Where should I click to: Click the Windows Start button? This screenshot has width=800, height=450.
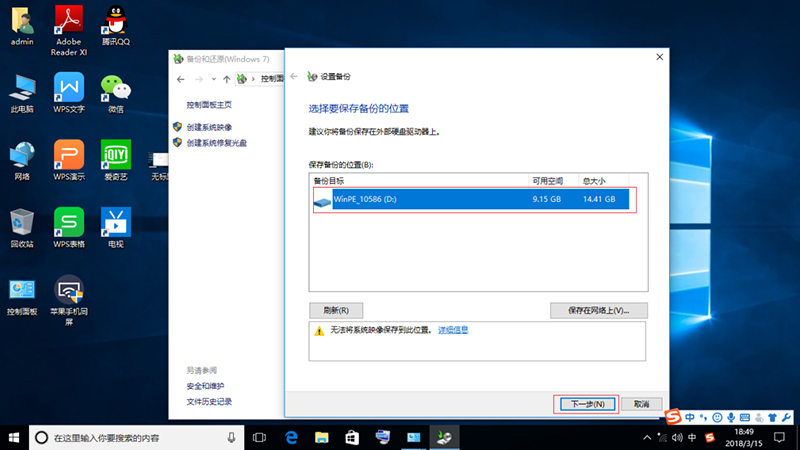14,438
